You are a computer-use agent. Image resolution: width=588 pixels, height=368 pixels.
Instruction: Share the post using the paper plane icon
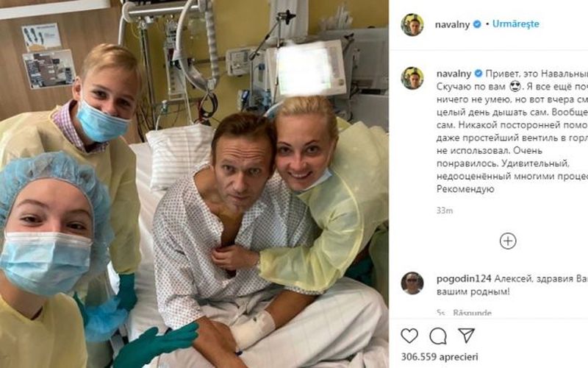coord(467,336)
